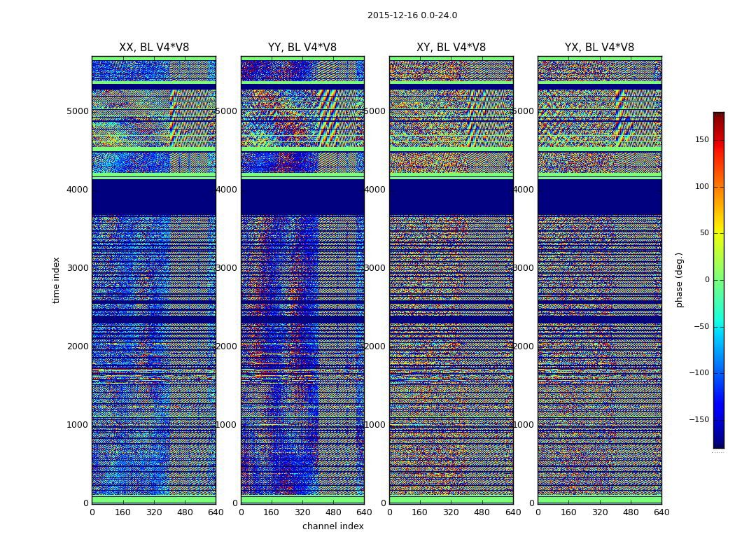Click the 1000 y-tick left of XX panel
735x560 pixels.
point(77,424)
